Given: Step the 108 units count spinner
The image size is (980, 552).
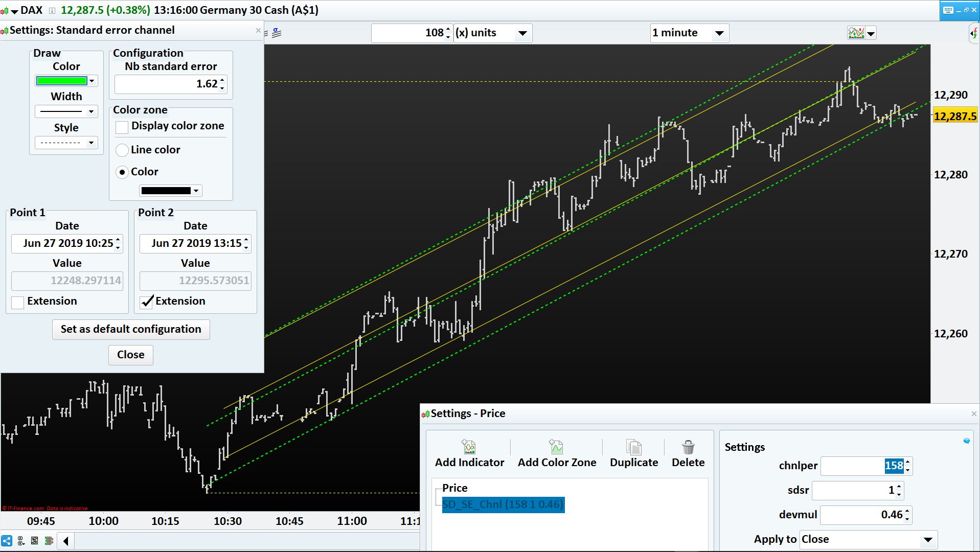Looking at the screenshot, I should click(448, 33).
